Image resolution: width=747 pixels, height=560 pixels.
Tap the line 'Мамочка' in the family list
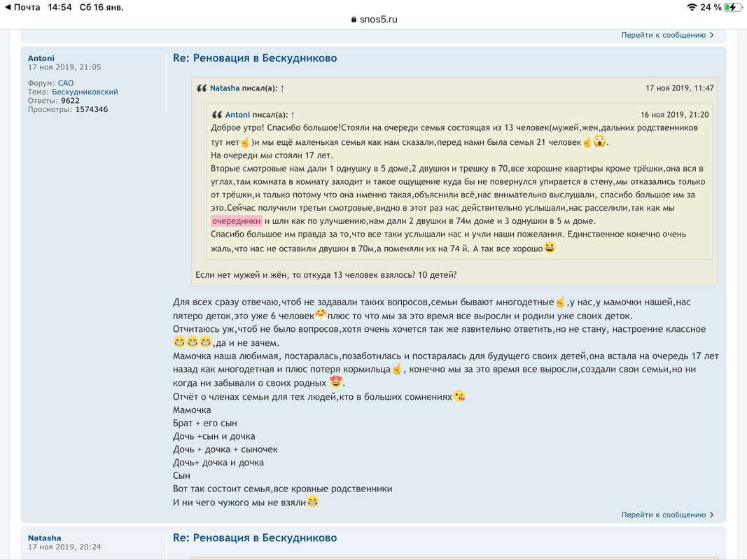coord(192,410)
